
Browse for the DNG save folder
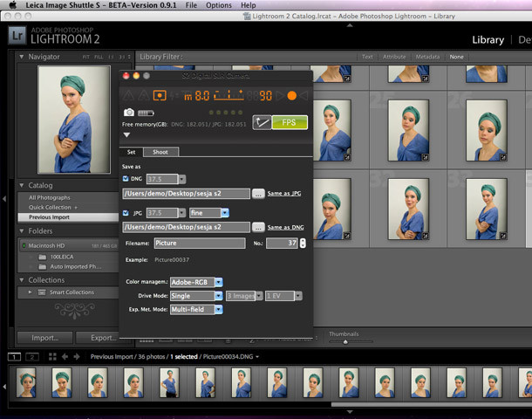click(258, 194)
